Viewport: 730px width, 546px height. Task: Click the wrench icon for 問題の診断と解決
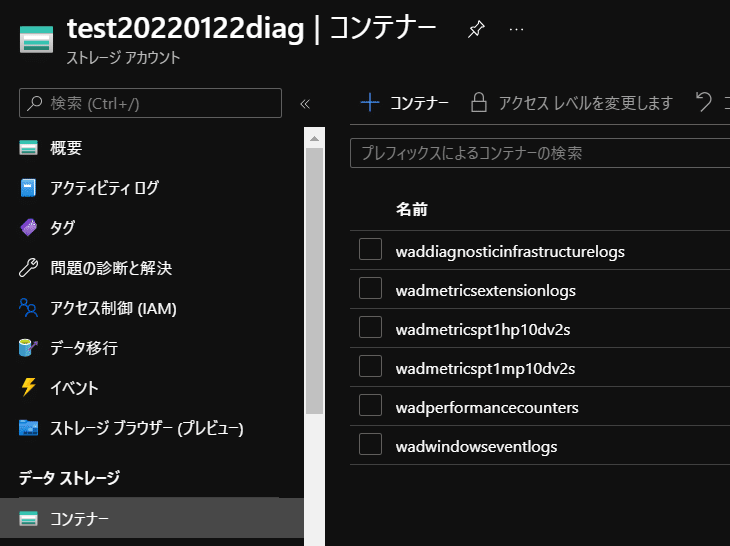pos(28,268)
